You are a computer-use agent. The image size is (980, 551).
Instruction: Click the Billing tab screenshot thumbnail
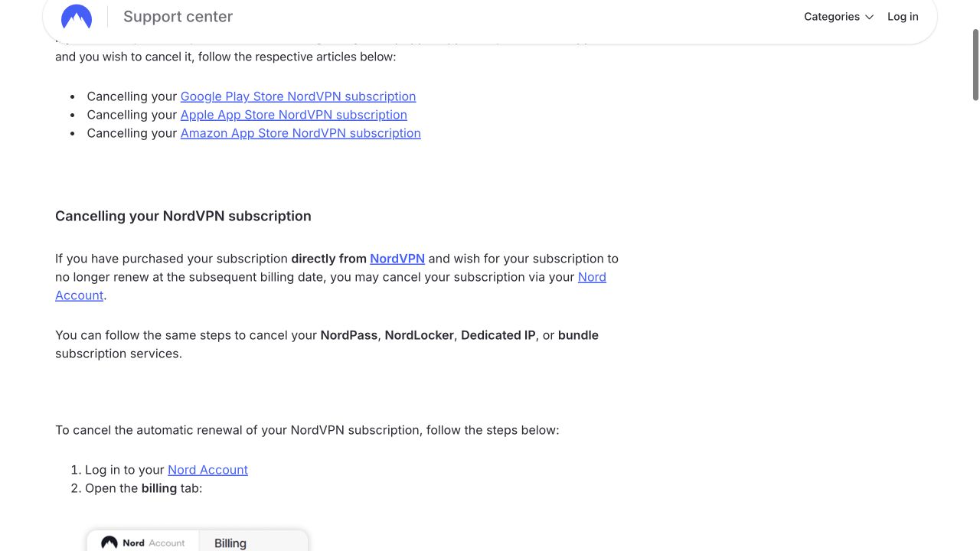click(198, 540)
